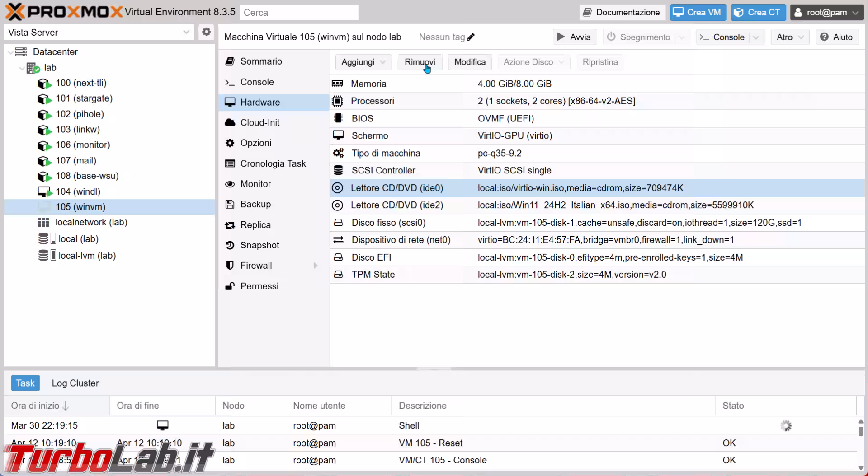Click the gear icon beside Vista Server
This screenshot has width=868, height=476.
(206, 32)
